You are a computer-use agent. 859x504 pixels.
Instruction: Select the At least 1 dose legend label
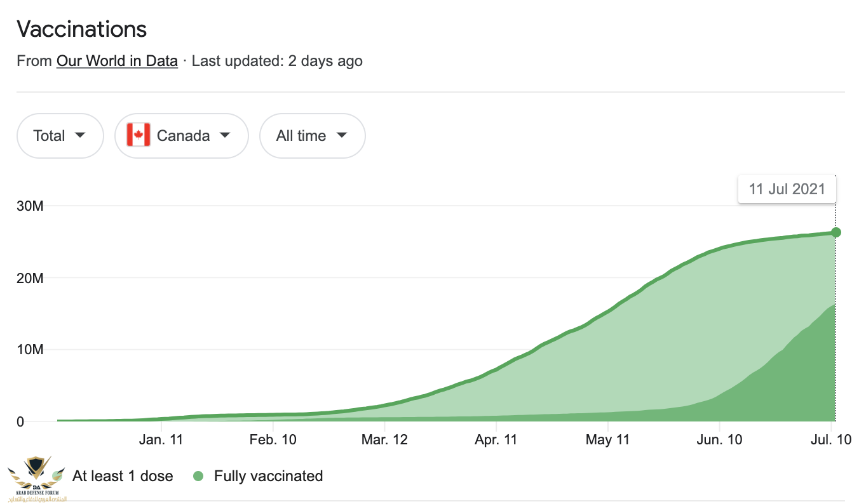pyautogui.click(x=123, y=476)
